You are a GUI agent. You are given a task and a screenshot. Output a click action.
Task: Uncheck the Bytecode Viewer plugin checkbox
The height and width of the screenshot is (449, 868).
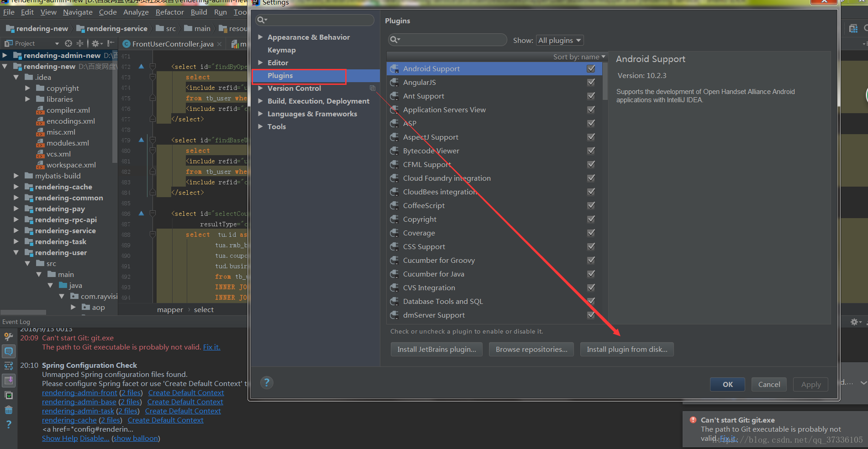click(x=591, y=151)
